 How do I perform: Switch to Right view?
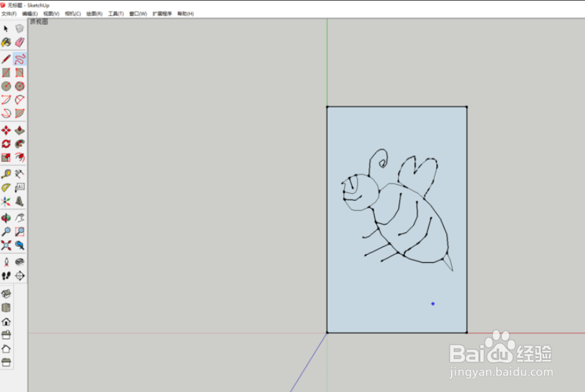coord(6,335)
